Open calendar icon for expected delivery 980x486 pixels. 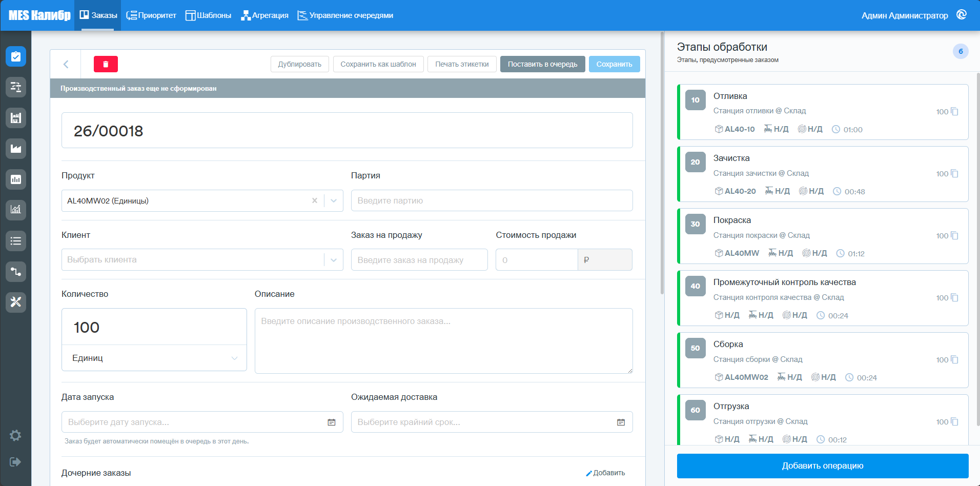pyautogui.click(x=621, y=422)
